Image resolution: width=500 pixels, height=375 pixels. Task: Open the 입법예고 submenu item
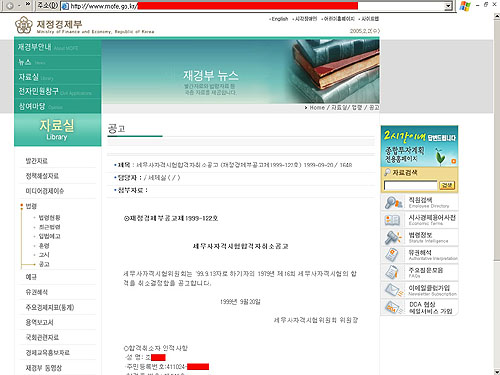(49, 236)
